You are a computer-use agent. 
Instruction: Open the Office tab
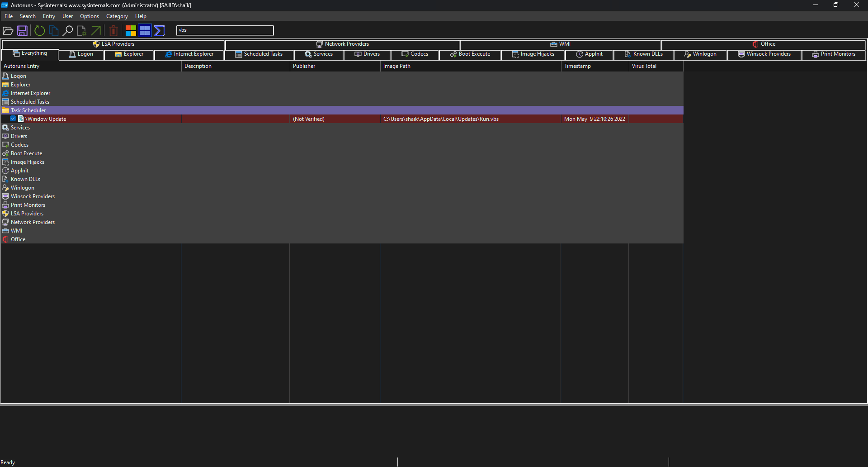[x=764, y=44]
